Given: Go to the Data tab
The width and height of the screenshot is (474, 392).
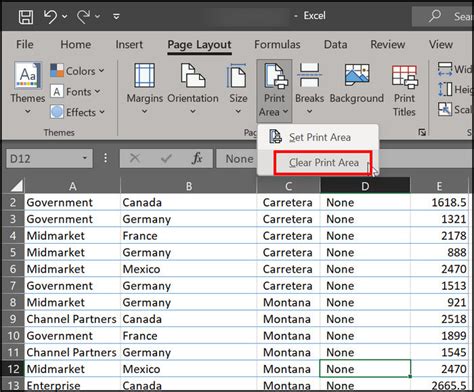Looking at the screenshot, I should point(335,44).
